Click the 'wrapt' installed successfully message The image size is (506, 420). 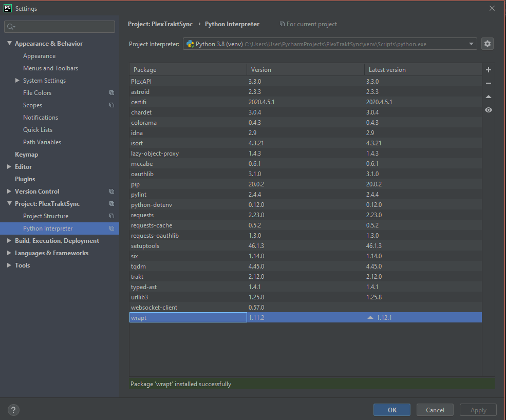click(181, 384)
